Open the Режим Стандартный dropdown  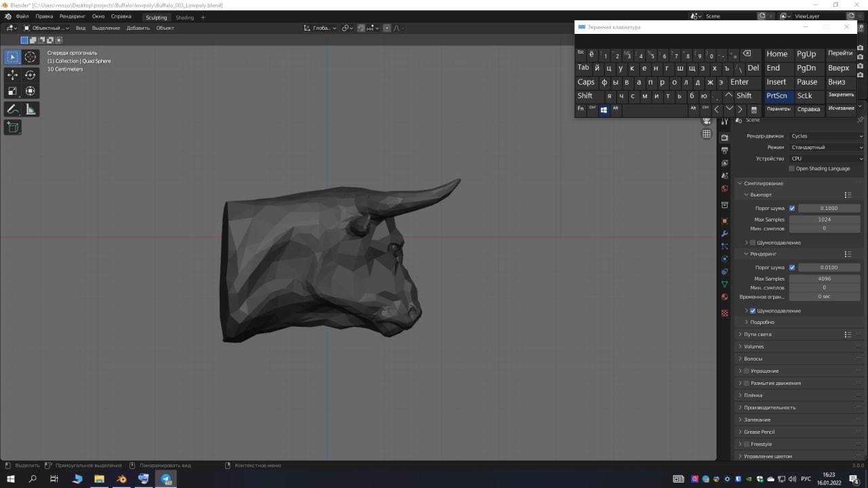click(x=827, y=147)
